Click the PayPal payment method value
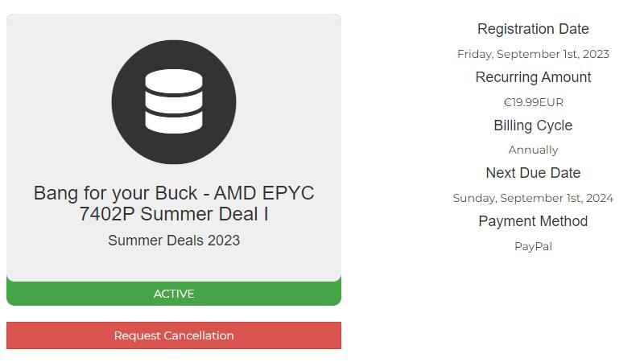Screen dimensions: 644x362 pos(533,246)
